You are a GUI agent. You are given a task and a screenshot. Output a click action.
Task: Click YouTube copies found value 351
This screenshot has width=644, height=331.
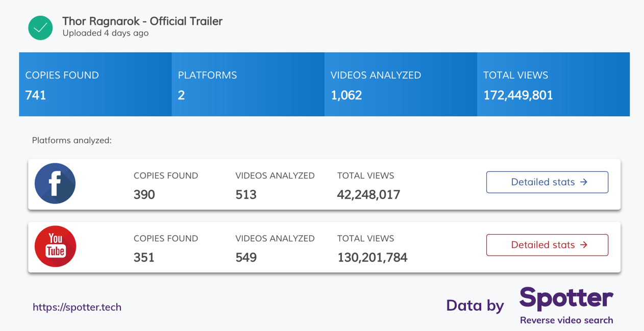(x=144, y=257)
